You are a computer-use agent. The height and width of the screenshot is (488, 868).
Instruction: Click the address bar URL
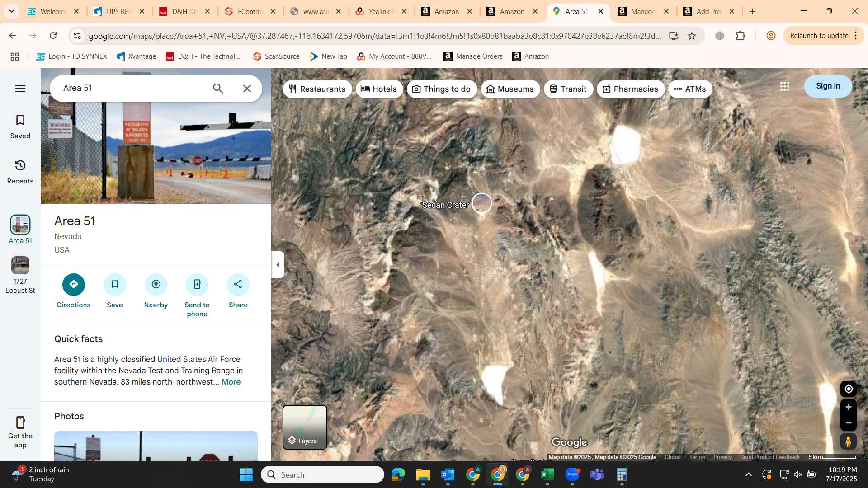[x=374, y=36]
